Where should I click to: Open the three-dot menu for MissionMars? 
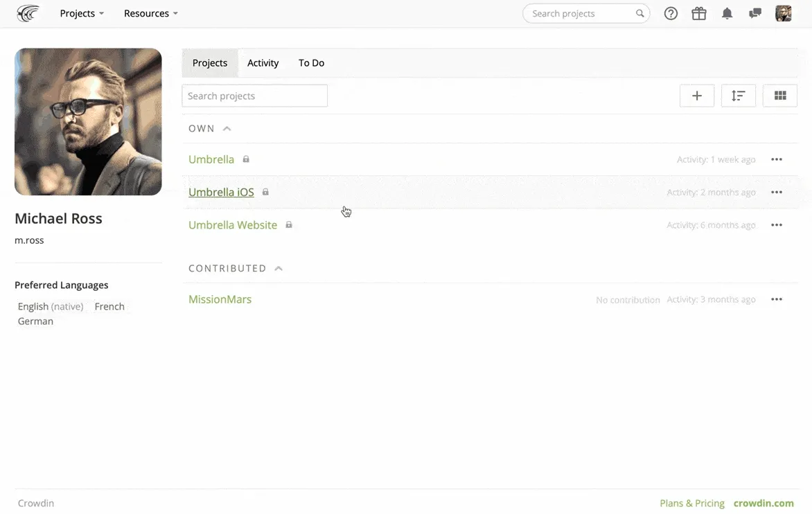pos(777,300)
